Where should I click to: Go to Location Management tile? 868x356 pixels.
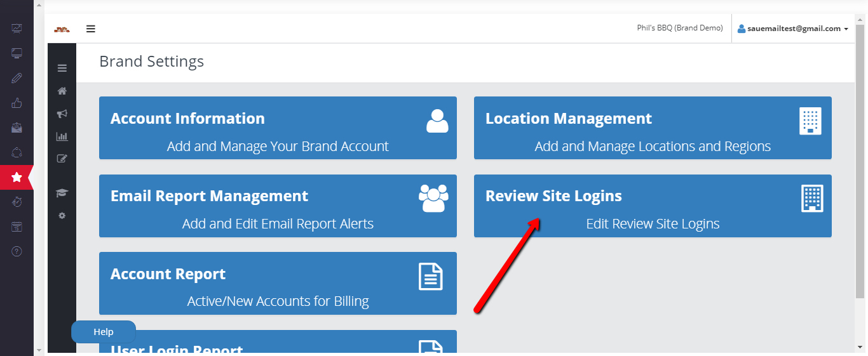[x=653, y=128]
